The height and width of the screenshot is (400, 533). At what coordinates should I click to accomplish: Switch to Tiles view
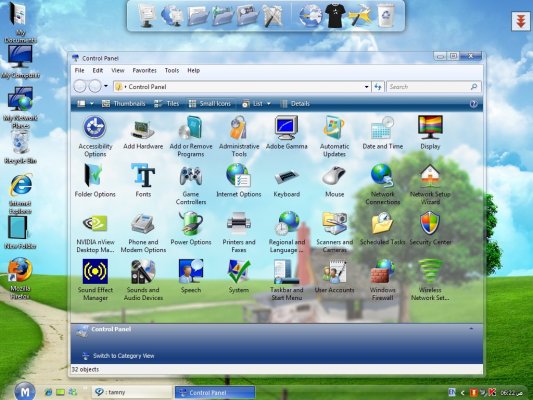tap(167, 104)
